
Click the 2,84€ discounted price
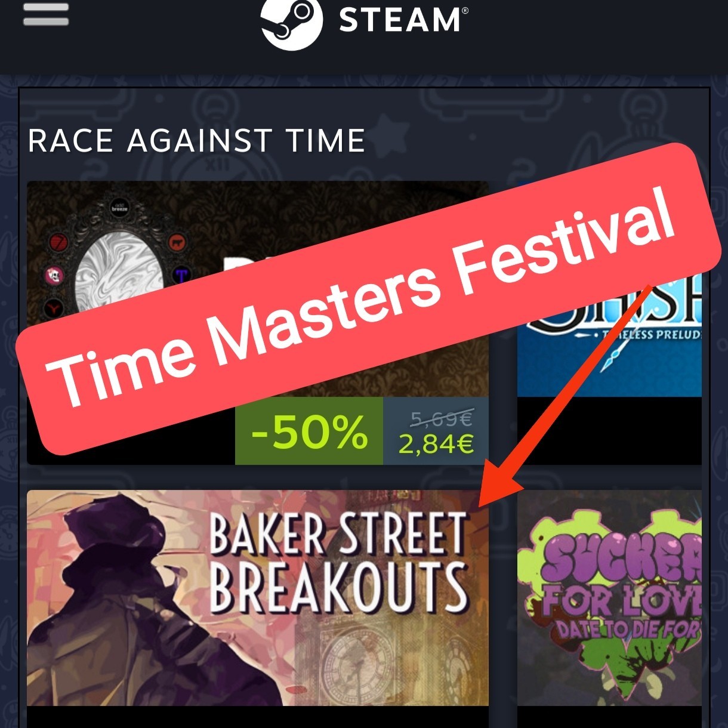coord(436,444)
